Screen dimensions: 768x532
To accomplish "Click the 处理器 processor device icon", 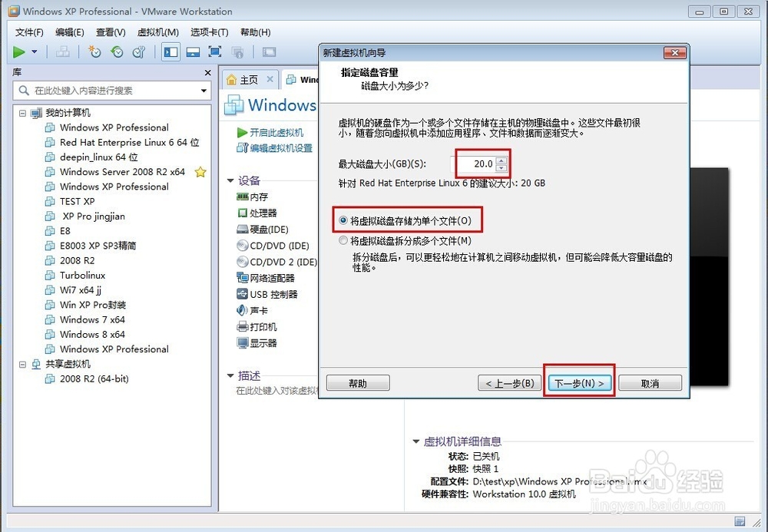I will [x=243, y=213].
